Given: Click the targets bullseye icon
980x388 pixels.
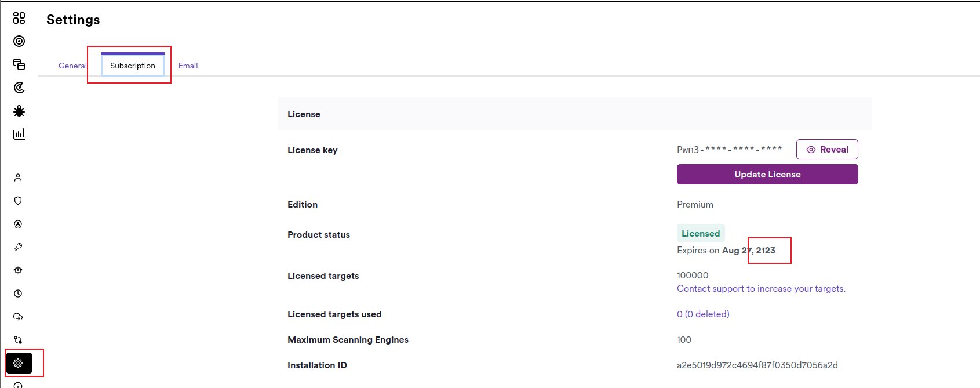Looking at the screenshot, I should tap(19, 41).
